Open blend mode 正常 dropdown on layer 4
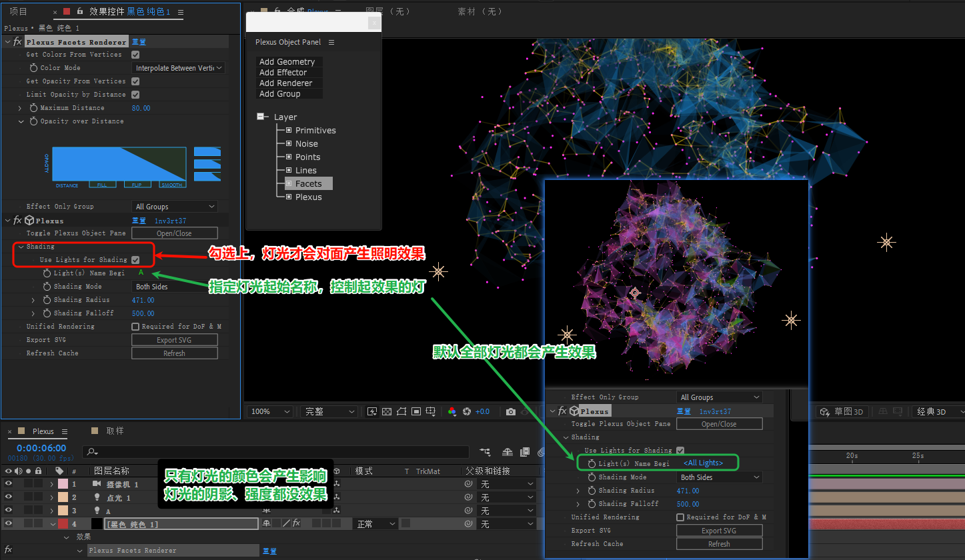 tap(374, 524)
